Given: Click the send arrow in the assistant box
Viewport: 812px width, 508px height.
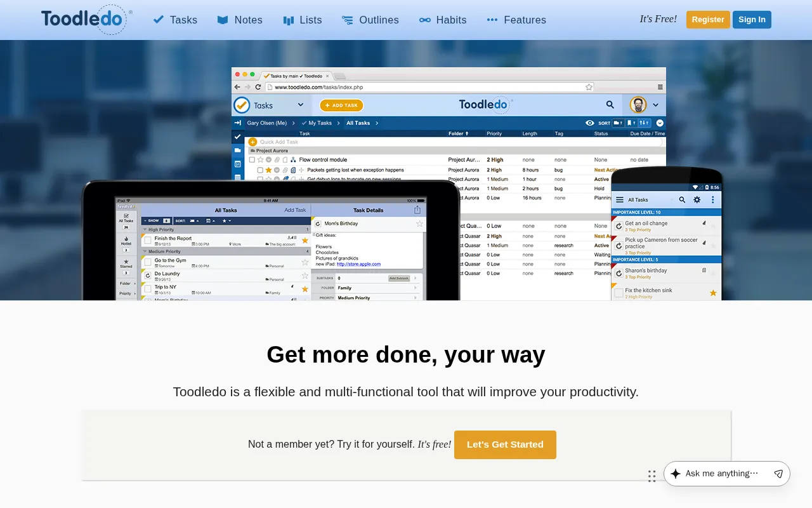Looking at the screenshot, I should [778, 474].
